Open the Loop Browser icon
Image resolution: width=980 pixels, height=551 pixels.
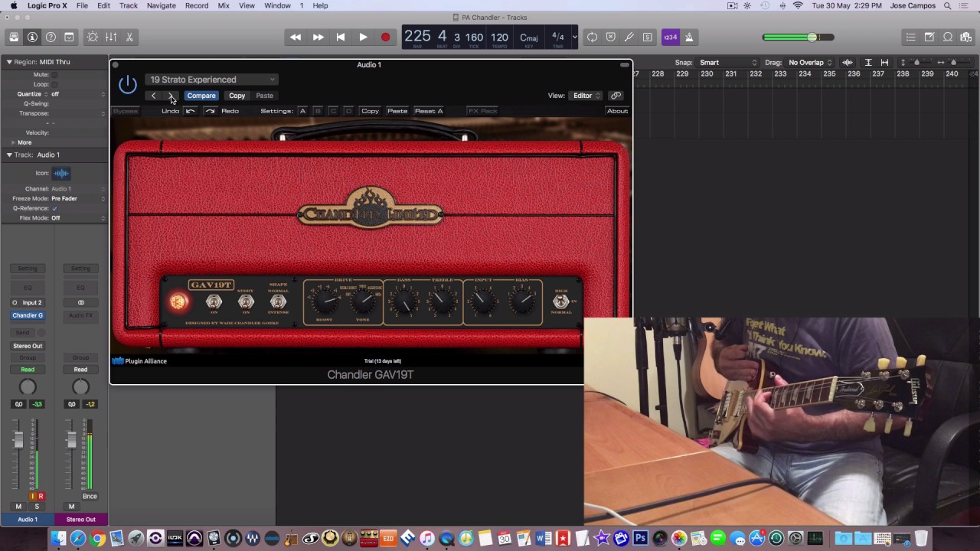pyautogui.click(x=947, y=37)
